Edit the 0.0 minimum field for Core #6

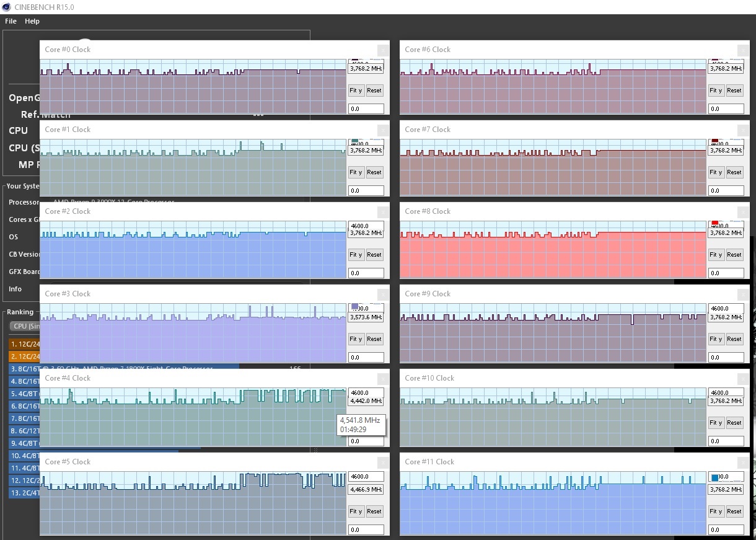[726, 108]
